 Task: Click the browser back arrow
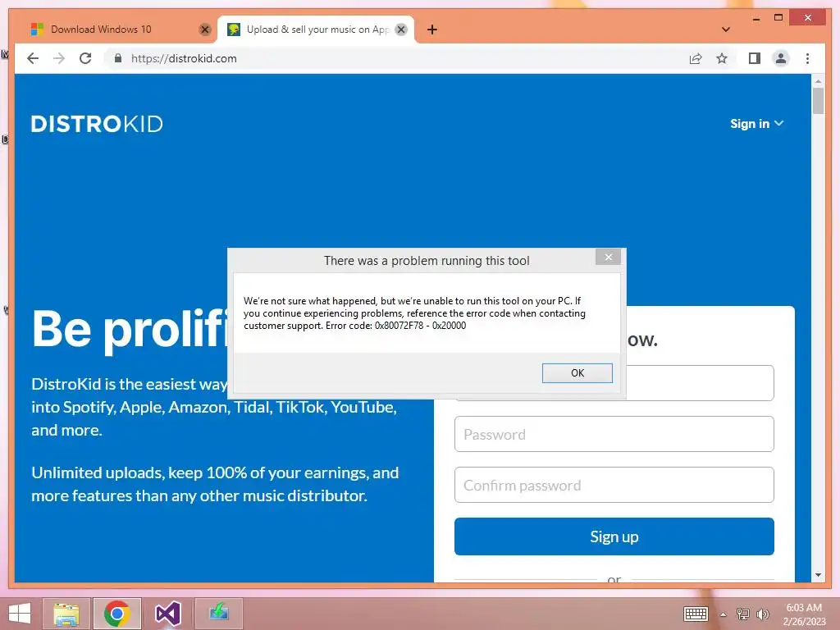tap(33, 58)
